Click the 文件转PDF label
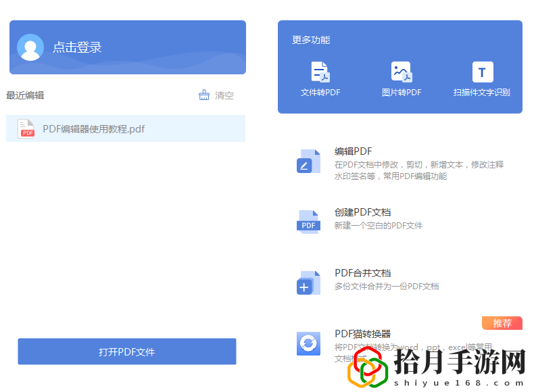 point(320,93)
